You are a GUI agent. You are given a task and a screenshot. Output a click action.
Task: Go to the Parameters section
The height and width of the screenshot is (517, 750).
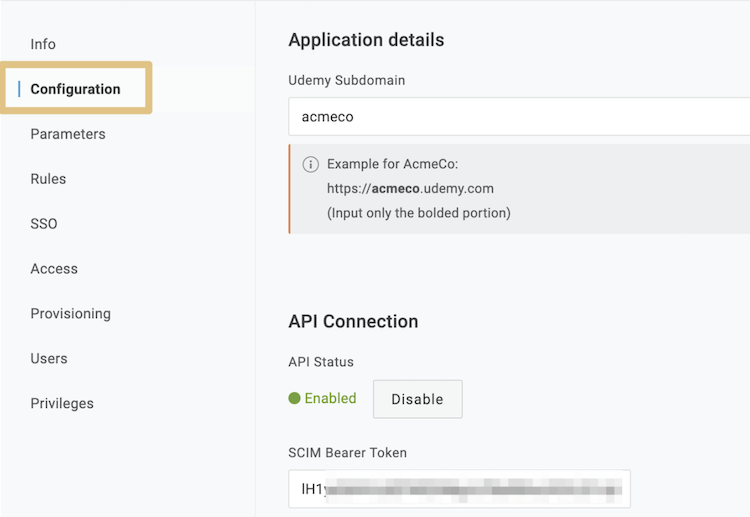(x=68, y=134)
